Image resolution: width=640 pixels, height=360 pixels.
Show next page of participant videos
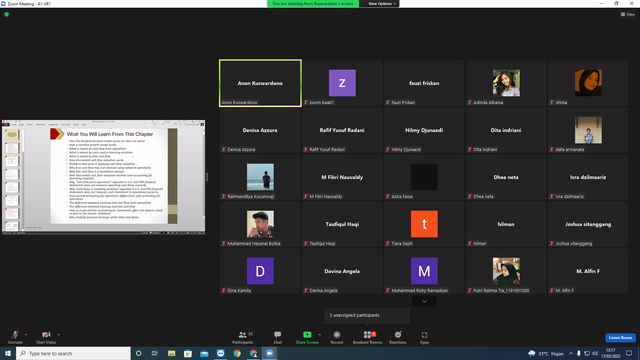[424, 301]
